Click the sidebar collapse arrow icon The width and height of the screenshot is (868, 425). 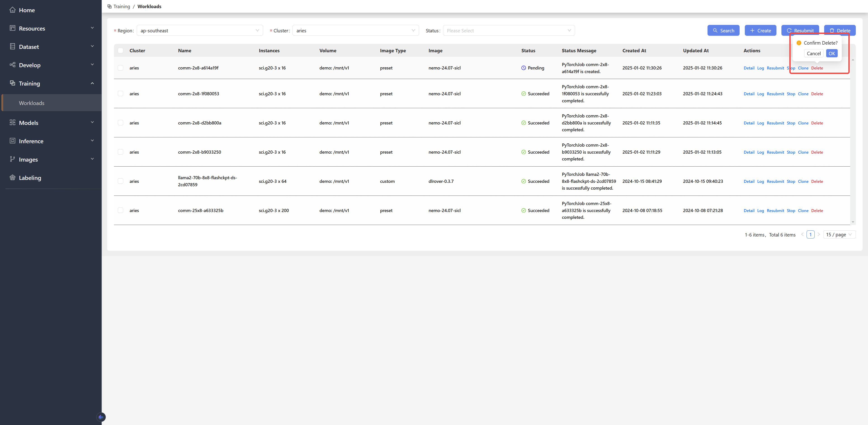pyautogui.click(x=101, y=417)
